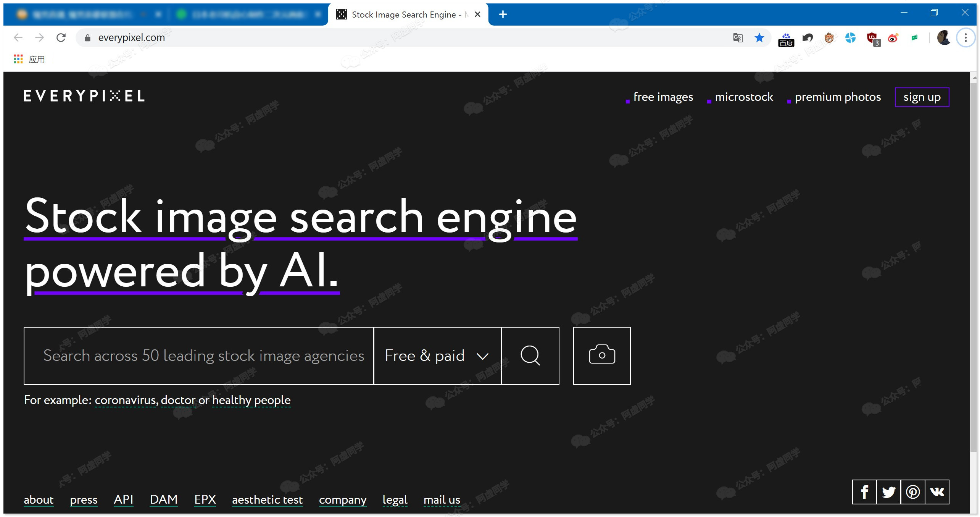Click the blue pinwheel extension icon
The image size is (980, 517).
pos(850,37)
